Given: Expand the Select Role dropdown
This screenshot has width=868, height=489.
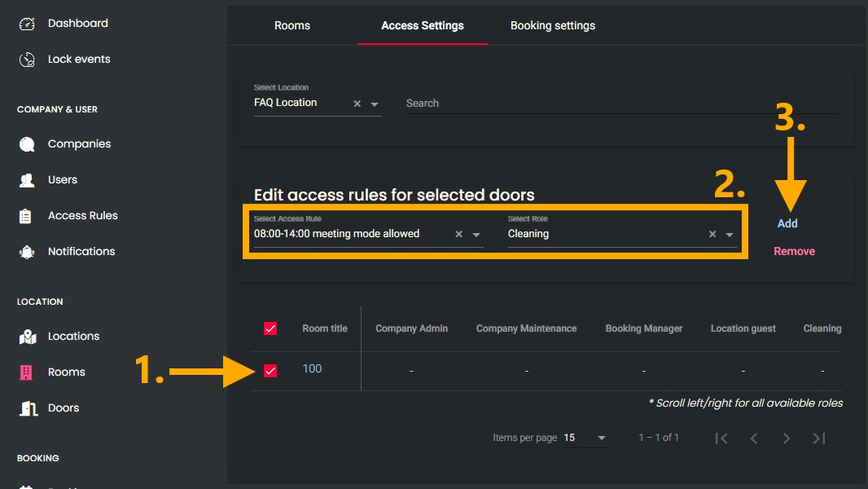Looking at the screenshot, I should [730, 235].
